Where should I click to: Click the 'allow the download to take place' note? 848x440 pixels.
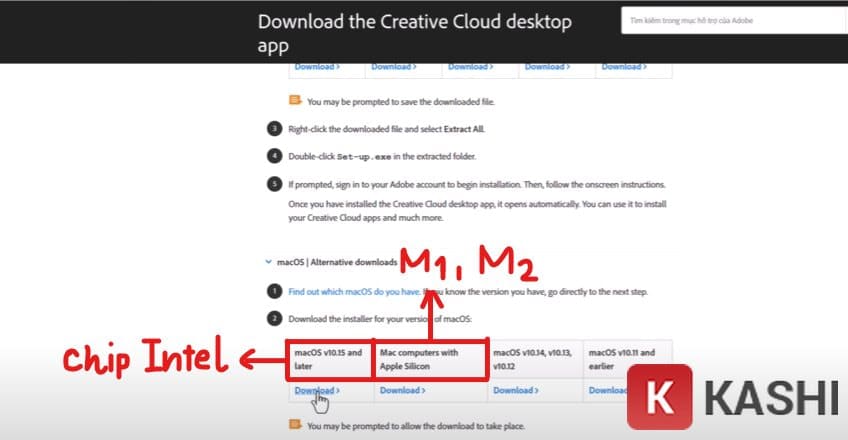[x=416, y=426]
